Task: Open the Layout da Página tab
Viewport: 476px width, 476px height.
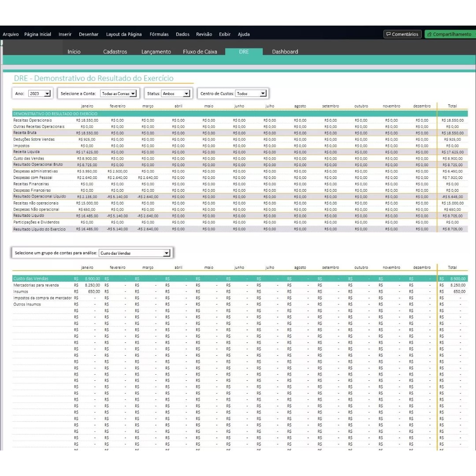Action: point(124,34)
